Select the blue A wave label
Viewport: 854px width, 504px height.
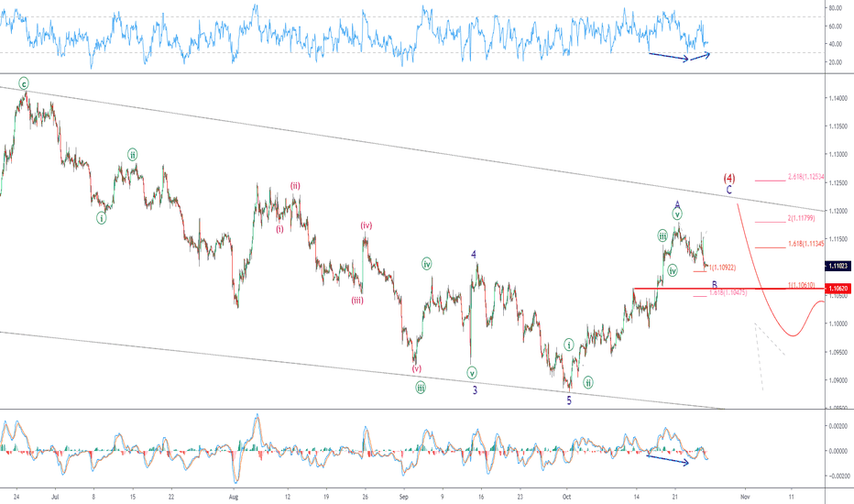[677, 205]
